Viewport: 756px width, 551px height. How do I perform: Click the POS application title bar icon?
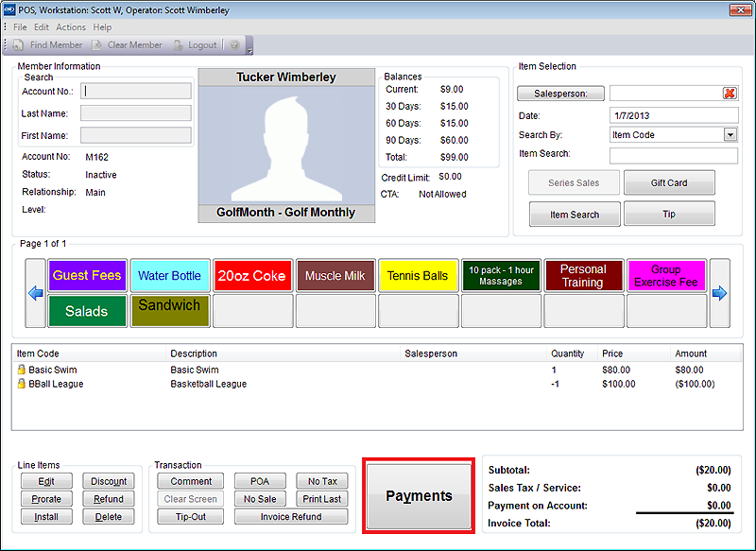[9, 10]
